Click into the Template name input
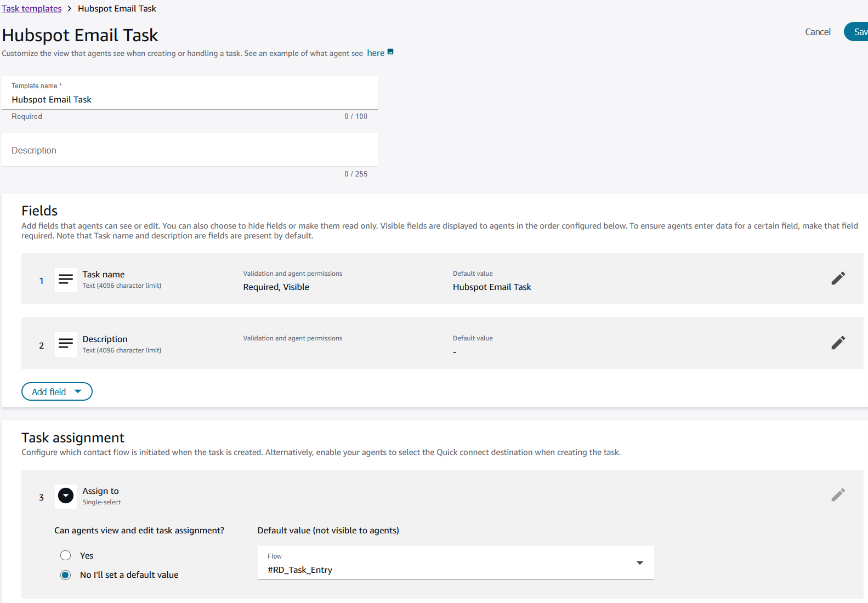Image resolution: width=868 pixels, height=603 pixels. coord(189,99)
